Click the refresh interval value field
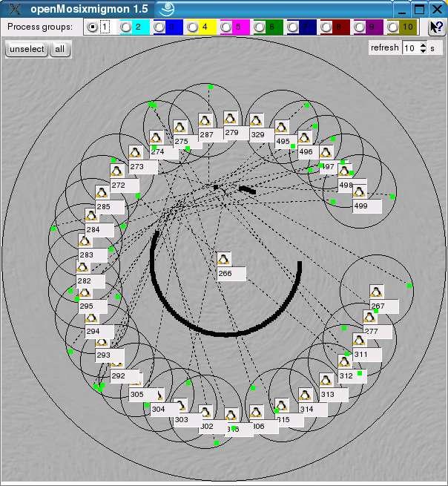 [411, 48]
